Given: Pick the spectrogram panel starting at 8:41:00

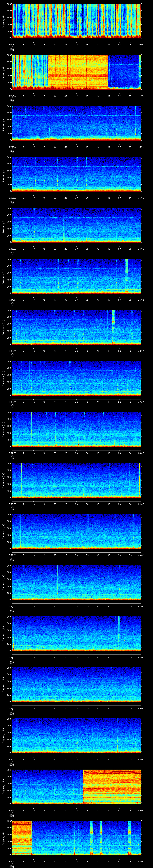Looking at the screenshot, I should click(x=77, y=633).
